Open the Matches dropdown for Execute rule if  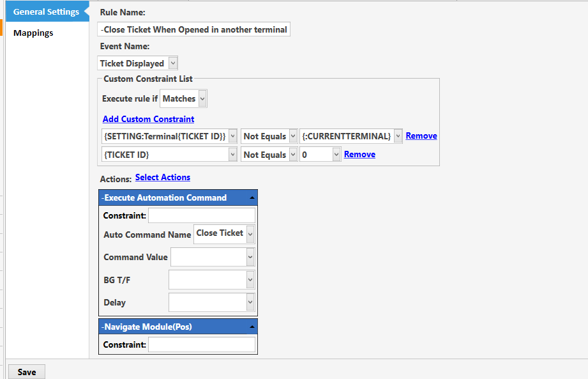202,98
